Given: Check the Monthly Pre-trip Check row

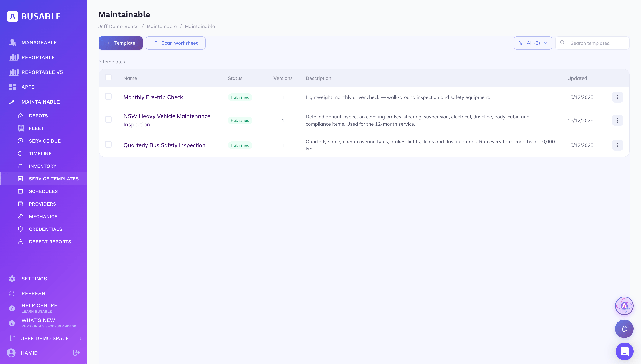Looking at the screenshot, I should [x=108, y=96].
